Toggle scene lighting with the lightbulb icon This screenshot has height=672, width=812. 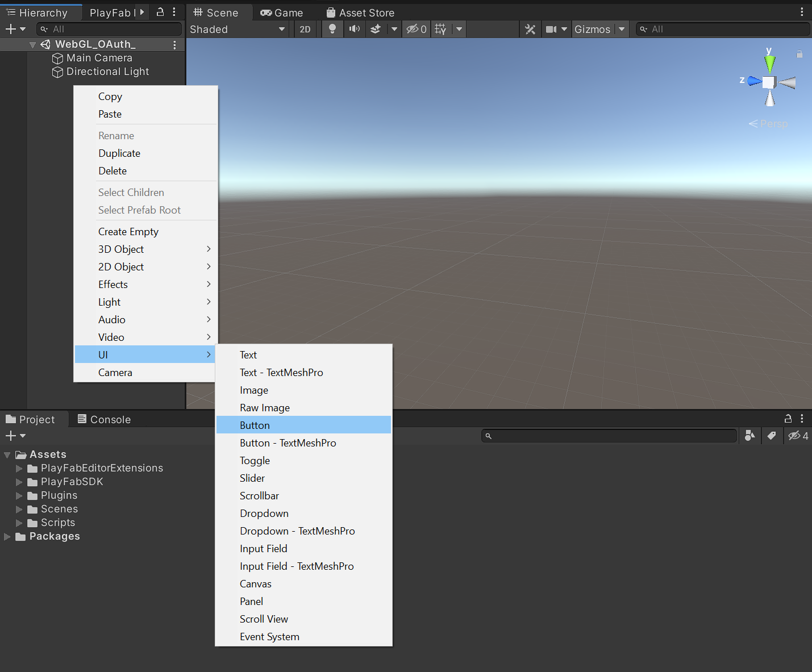[332, 29]
